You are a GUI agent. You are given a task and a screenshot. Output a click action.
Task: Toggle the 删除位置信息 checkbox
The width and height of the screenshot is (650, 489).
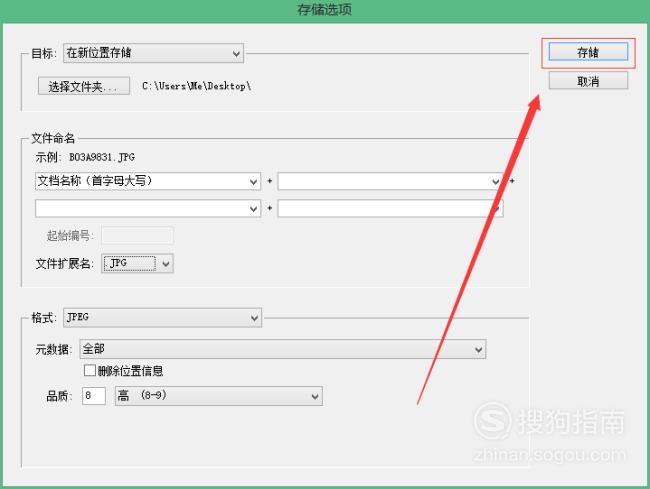(x=90, y=370)
